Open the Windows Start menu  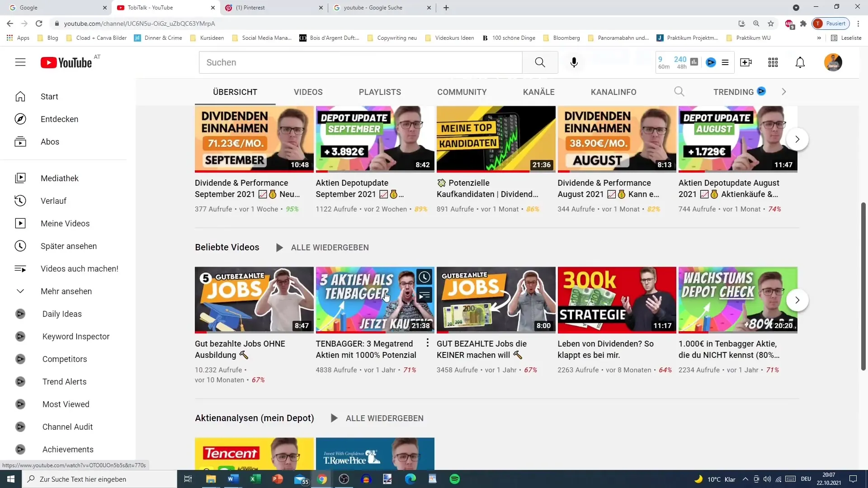click(x=11, y=479)
